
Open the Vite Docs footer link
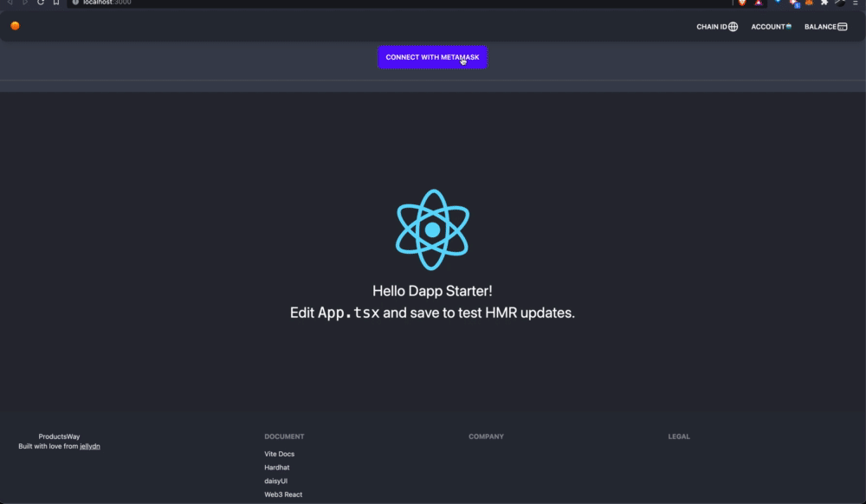pos(280,454)
